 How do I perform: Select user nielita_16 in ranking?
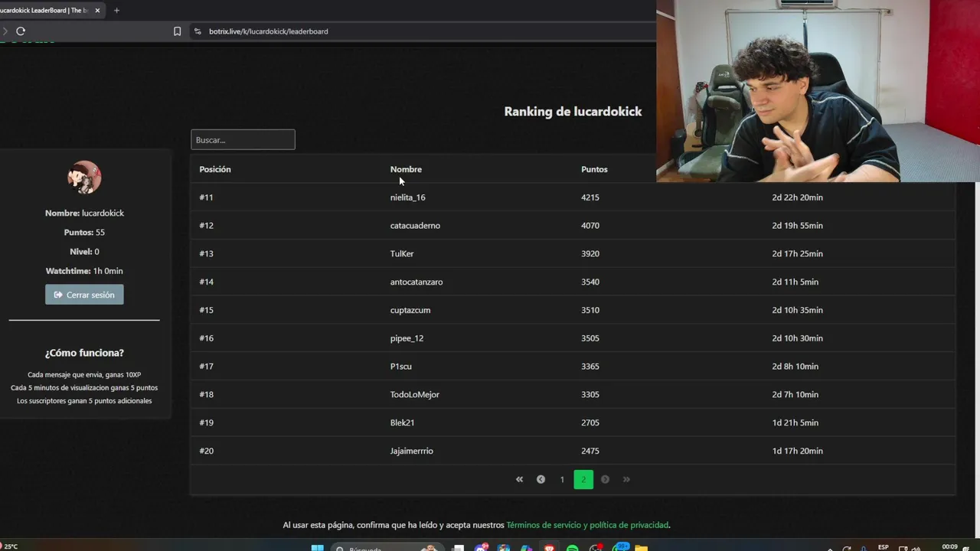coord(407,197)
